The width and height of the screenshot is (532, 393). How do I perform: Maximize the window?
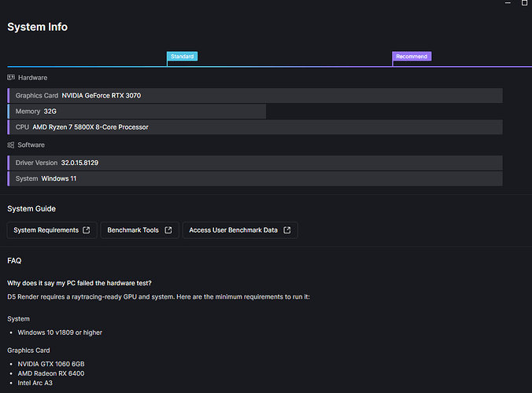click(524, 2)
